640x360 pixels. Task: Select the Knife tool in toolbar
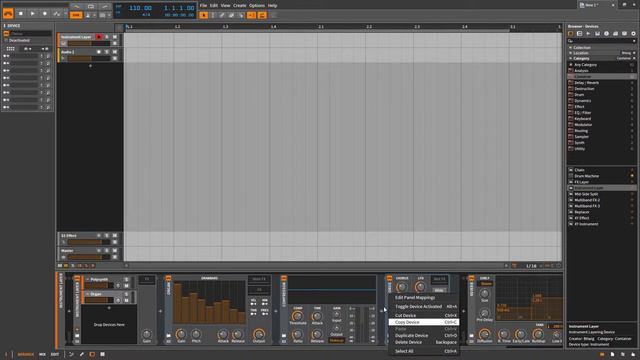(241, 15)
